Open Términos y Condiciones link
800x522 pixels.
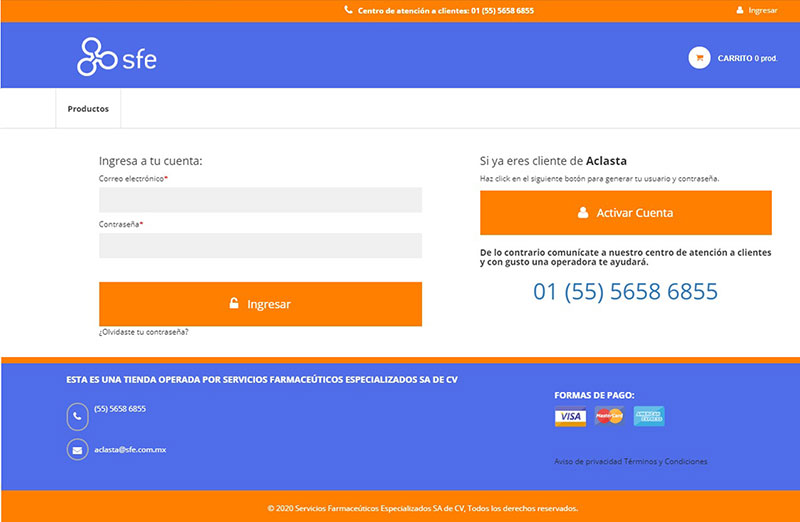[665, 461]
